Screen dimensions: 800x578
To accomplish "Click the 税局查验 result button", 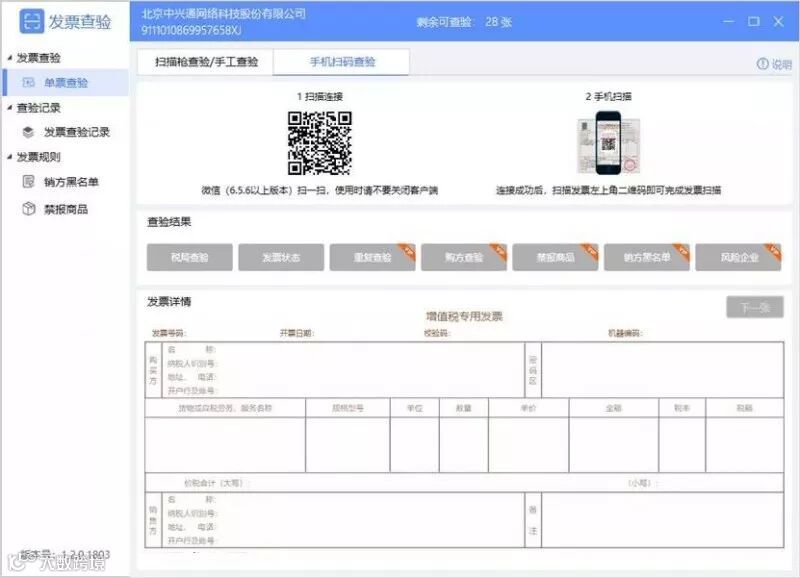I will pyautogui.click(x=189, y=257).
